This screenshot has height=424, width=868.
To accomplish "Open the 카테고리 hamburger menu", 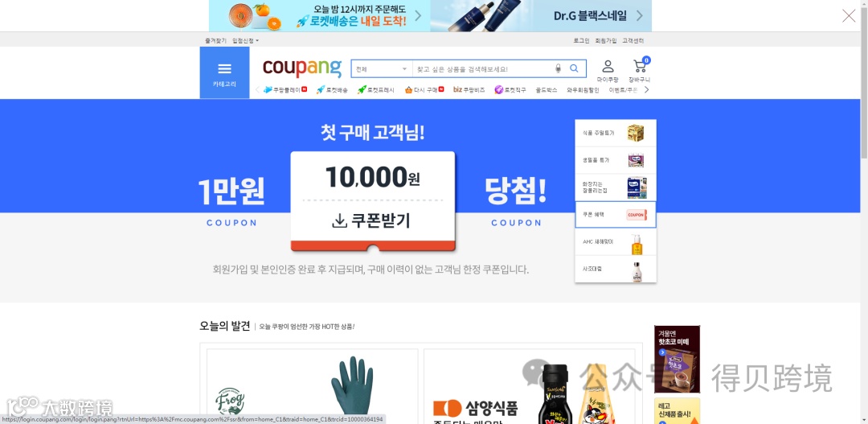I will (224, 72).
